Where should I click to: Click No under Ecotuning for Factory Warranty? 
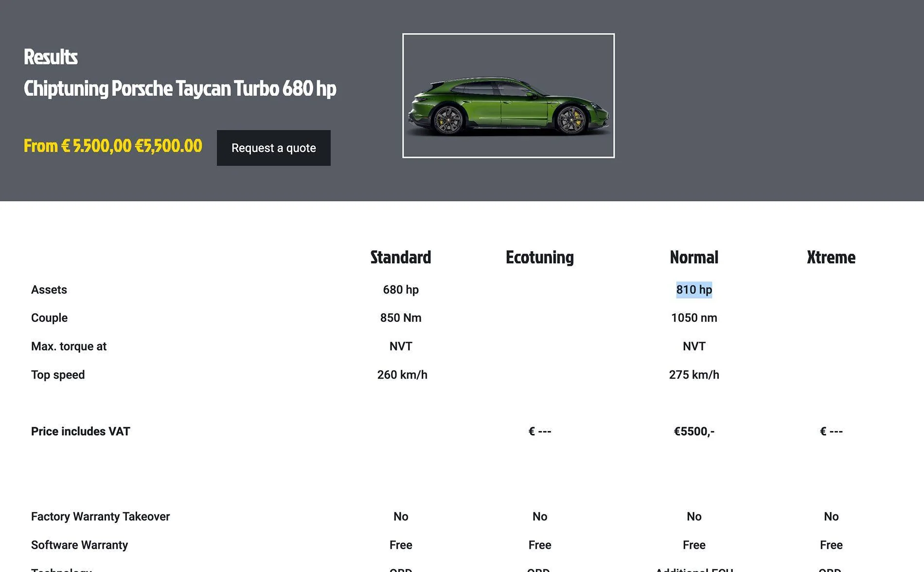coord(540,517)
